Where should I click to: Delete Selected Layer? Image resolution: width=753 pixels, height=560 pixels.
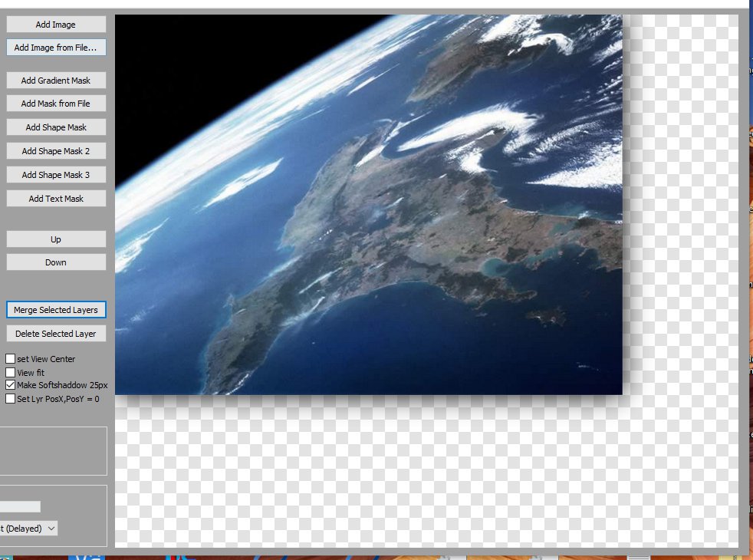56,334
